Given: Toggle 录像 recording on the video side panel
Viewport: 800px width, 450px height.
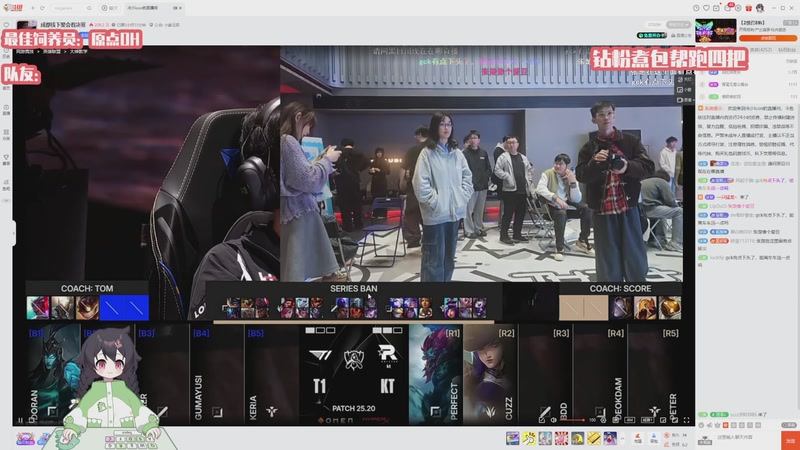Looking at the screenshot, I should [x=685, y=99].
